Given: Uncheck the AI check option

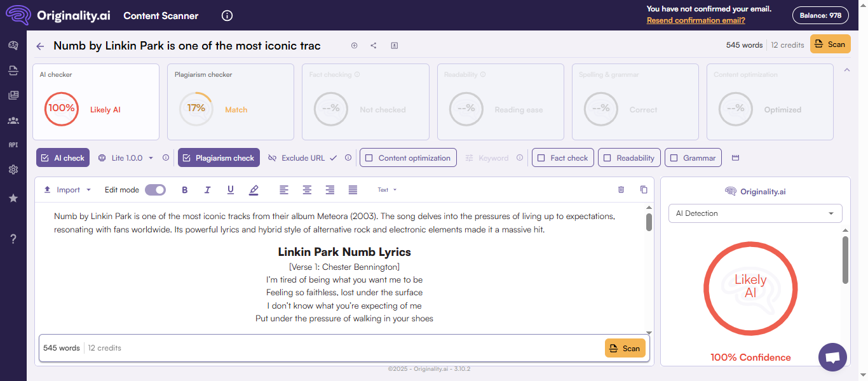Looking at the screenshot, I should coord(63,158).
